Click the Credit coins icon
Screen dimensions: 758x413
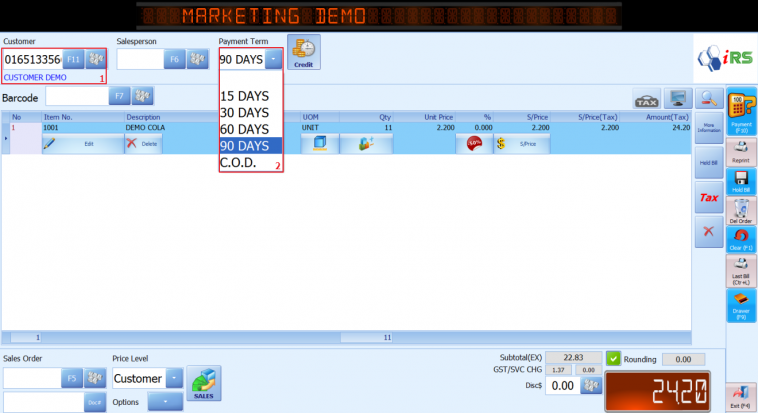click(303, 52)
